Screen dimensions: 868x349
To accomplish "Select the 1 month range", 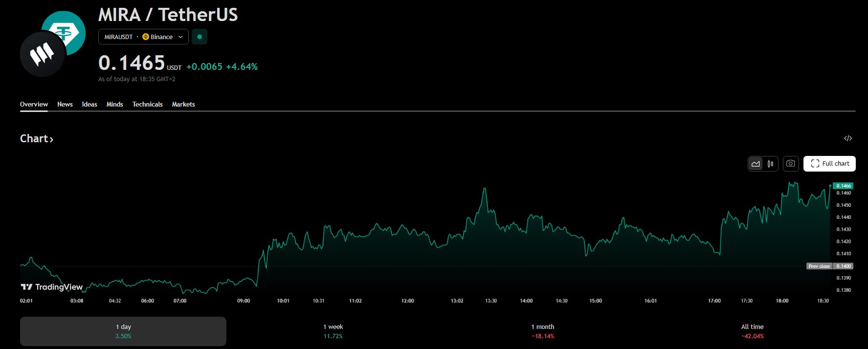I will point(543,331).
